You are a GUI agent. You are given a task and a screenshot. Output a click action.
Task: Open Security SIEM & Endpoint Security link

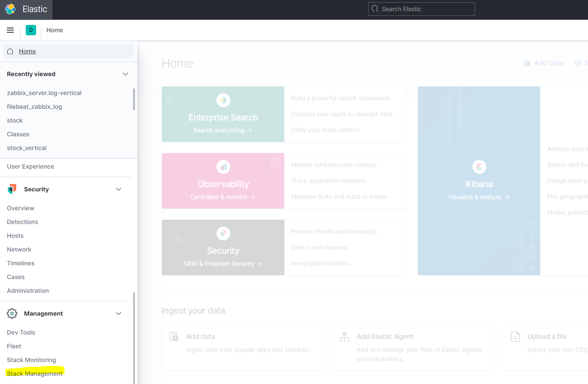pos(223,264)
